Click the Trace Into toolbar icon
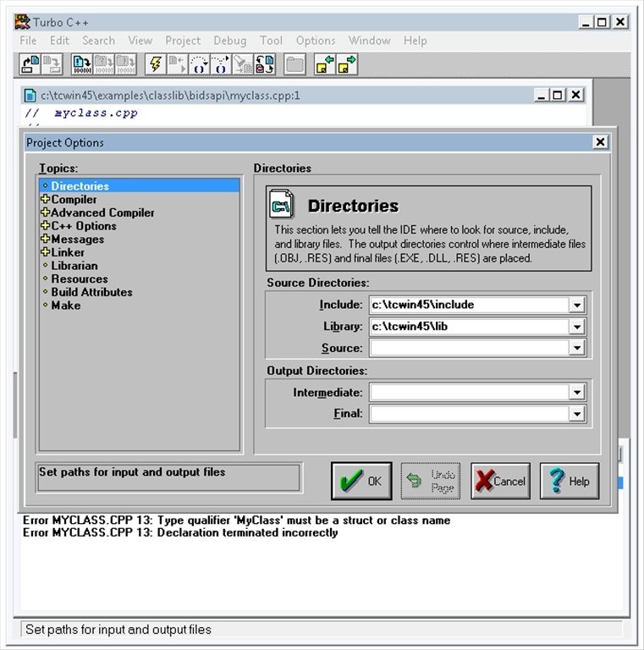The width and height of the screenshot is (644, 650). [x=221, y=64]
